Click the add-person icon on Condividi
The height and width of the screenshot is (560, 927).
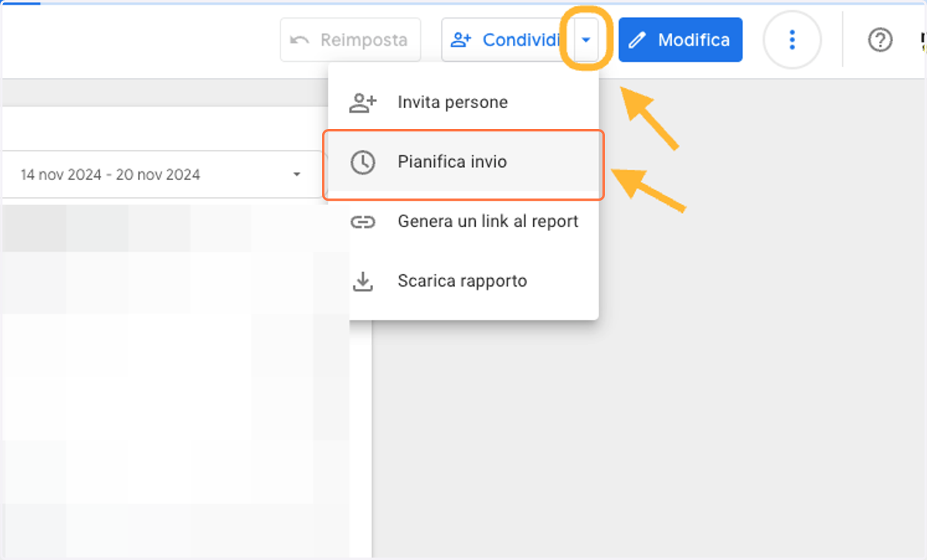pyautogui.click(x=461, y=40)
